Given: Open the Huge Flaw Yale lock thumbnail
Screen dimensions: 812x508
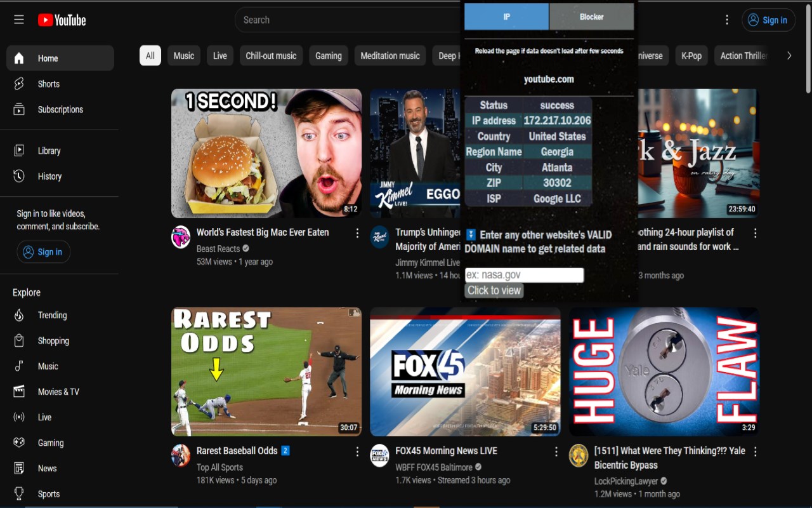Looking at the screenshot, I should (664, 372).
